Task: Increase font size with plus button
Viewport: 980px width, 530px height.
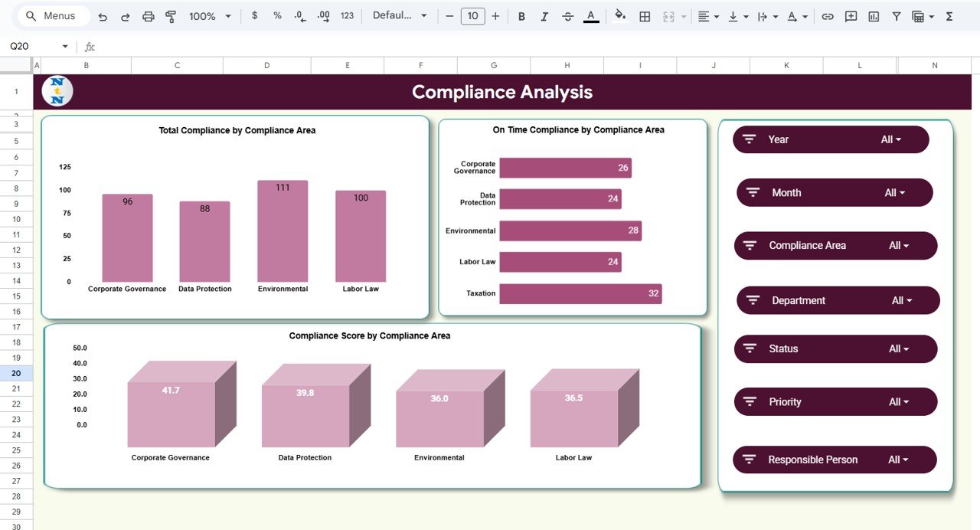Action: pyautogui.click(x=495, y=15)
